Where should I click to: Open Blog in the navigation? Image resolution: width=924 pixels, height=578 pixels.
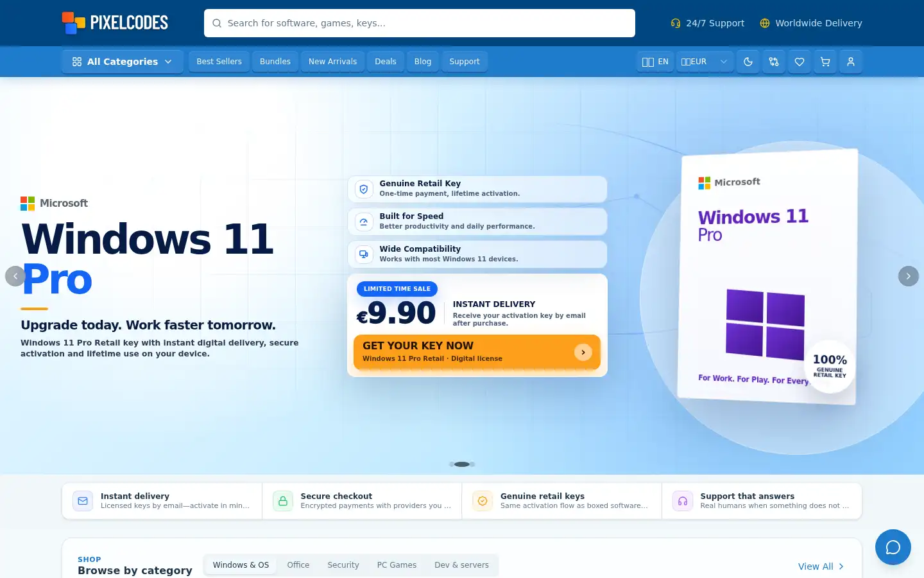pos(423,62)
